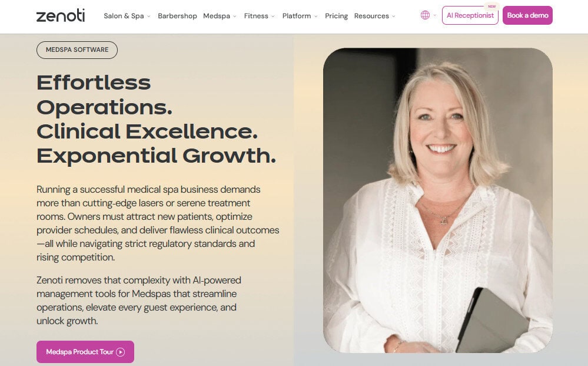Click the paragraph starting Zenoti removes that complexity
The width and height of the screenshot is (588, 366).
[x=139, y=301]
